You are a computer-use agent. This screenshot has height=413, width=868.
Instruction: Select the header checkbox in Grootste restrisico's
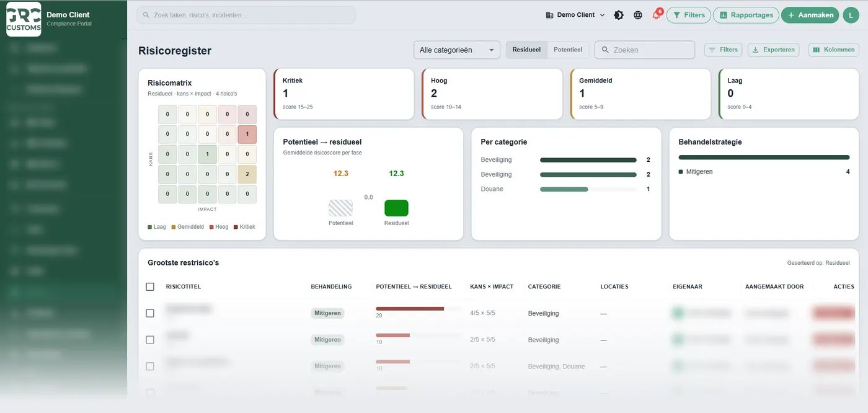pyautogui.click(x=150, y=286)
